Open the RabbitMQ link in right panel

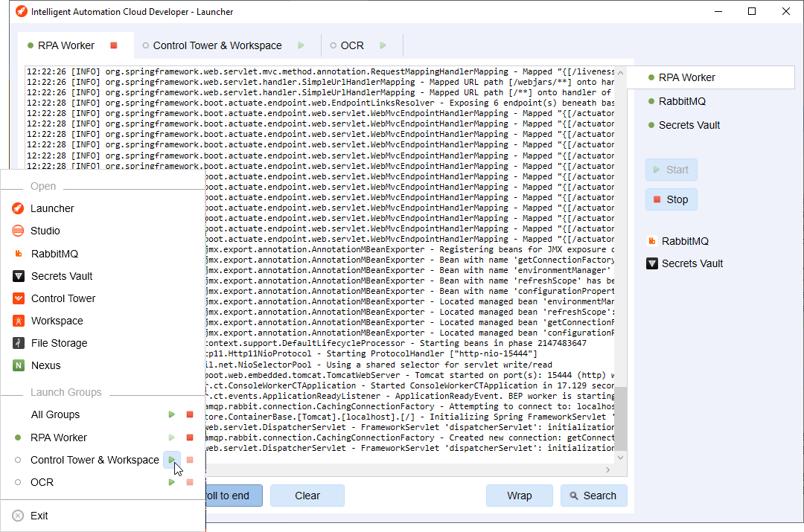point(685,241)
